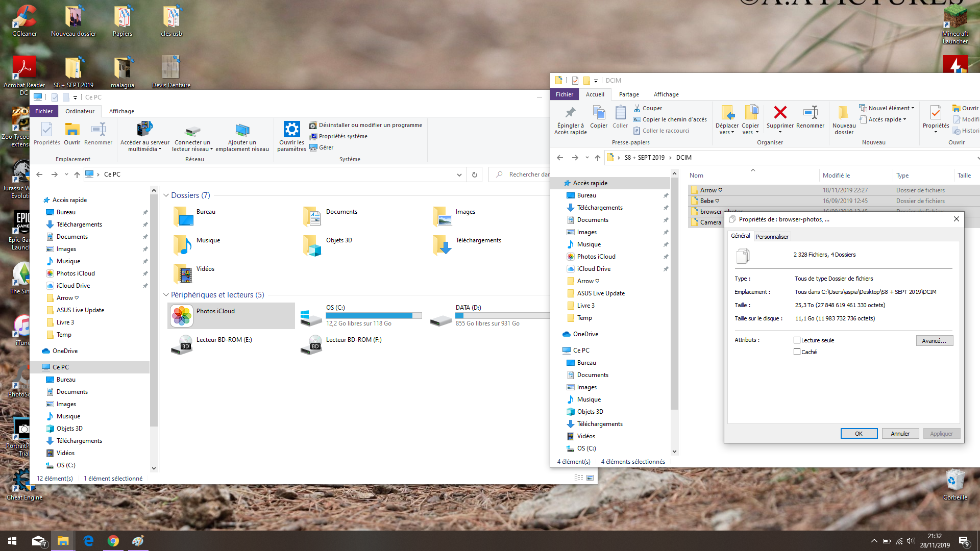Click Accéder au serveur multimédia icon
980x551 pixels.
tap(145, 129)
